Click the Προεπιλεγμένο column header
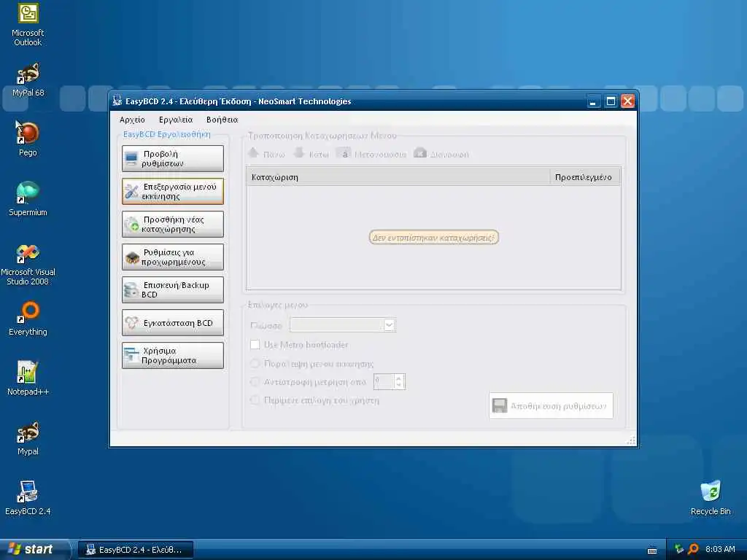Viewport: 747px width, 560px height. pos(585,177)
